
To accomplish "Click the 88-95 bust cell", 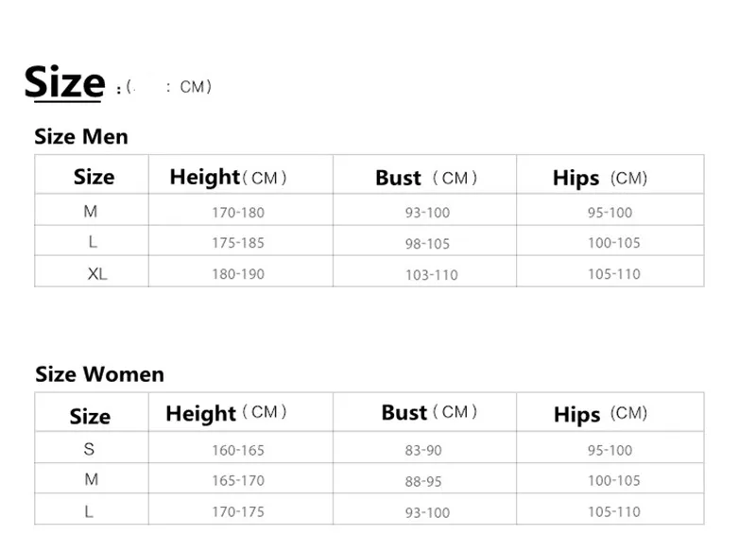I will [x=423, y=480].
